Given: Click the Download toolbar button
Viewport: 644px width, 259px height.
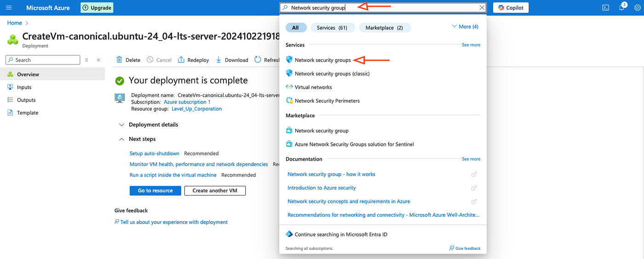Looking at the screenshot, I should [232, 60].
